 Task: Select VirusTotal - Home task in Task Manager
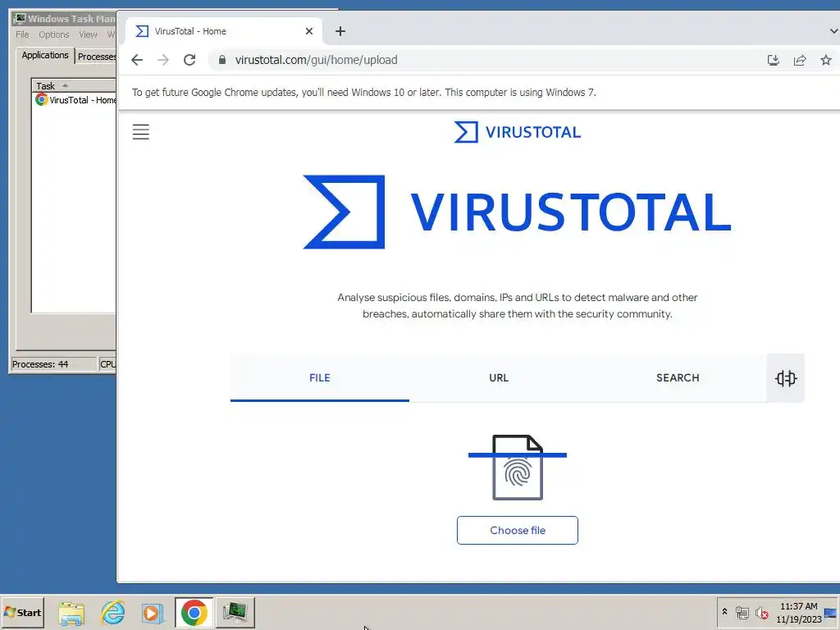click(x=75, y=100)
